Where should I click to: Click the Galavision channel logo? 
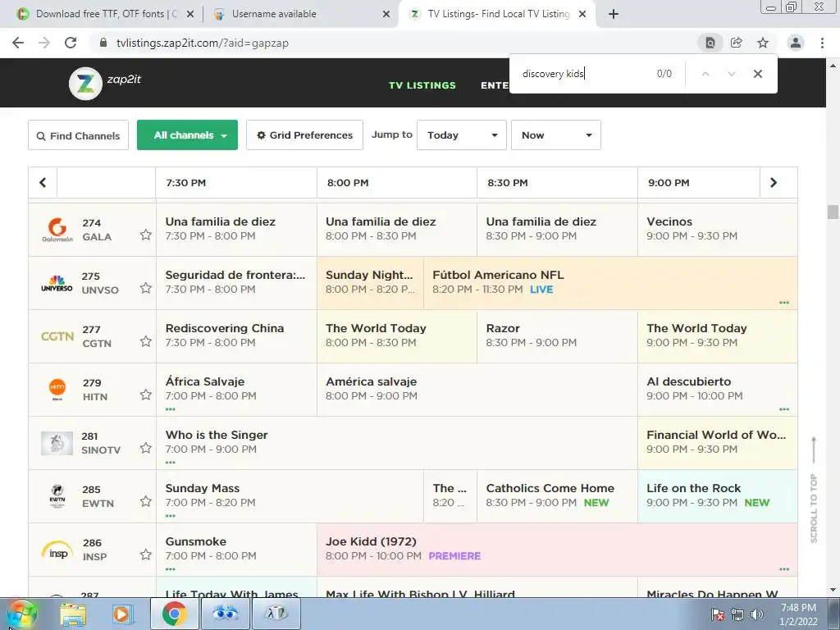(57, 230)
